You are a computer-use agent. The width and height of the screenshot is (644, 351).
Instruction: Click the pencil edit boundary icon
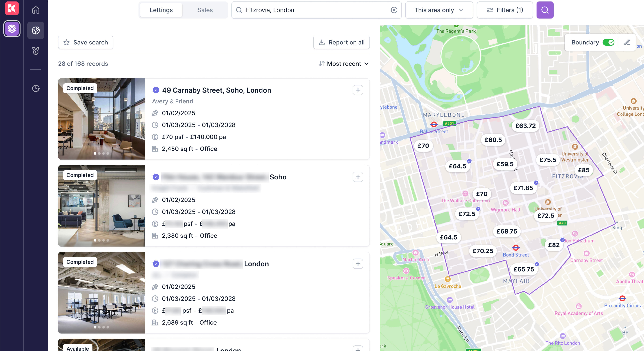[x=627, y=43]
